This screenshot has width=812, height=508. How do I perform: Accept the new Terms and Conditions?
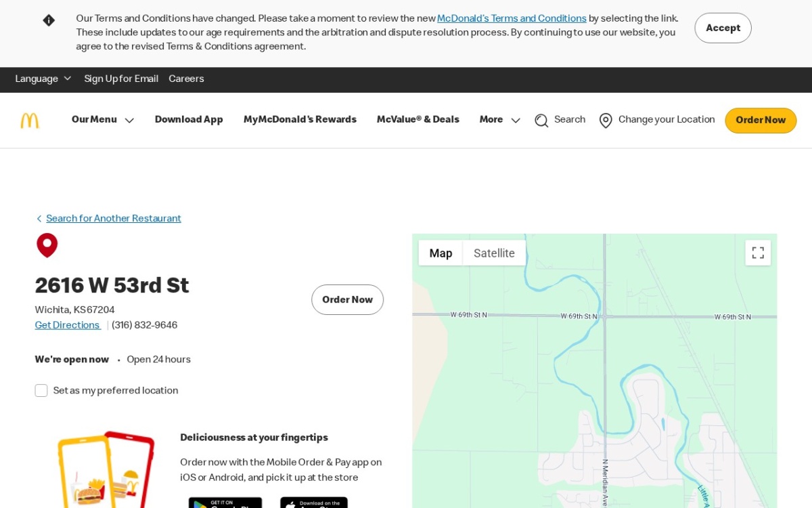[723, 28]
